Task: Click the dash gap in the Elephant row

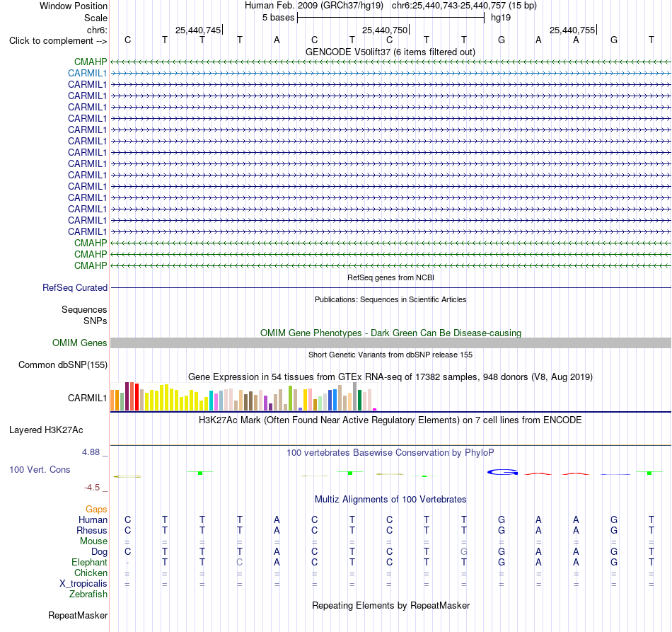Action: point(127,563)
